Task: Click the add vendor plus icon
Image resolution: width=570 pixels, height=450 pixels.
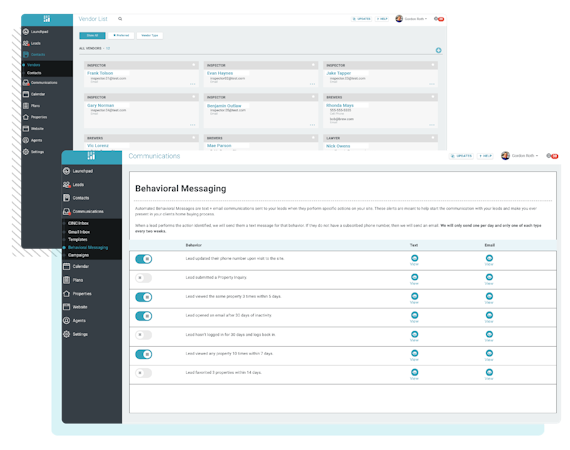Action: 439,50
